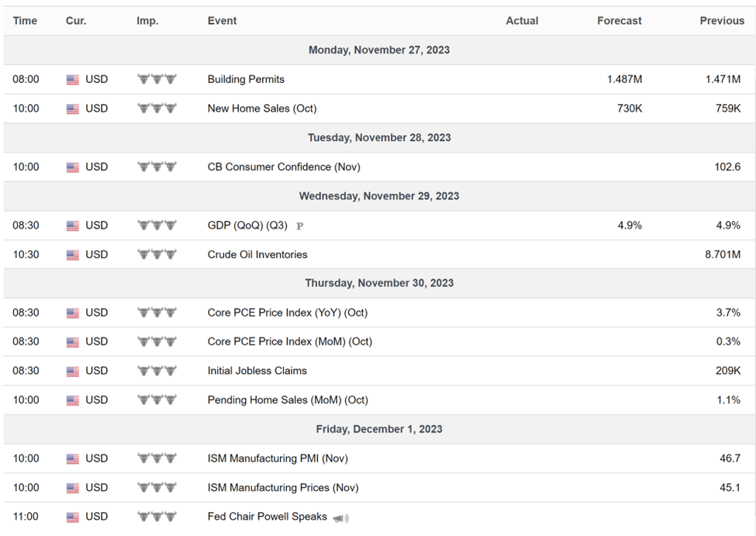756x536 pixels.
Task: Open the CB Consumer Confidence (Nov) event
Action: [284, 167]
